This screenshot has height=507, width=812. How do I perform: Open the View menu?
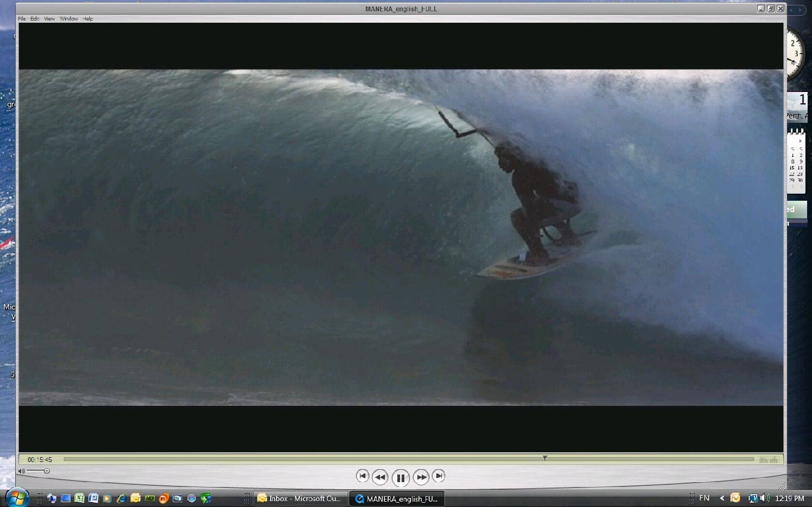[x=49, y=19]
